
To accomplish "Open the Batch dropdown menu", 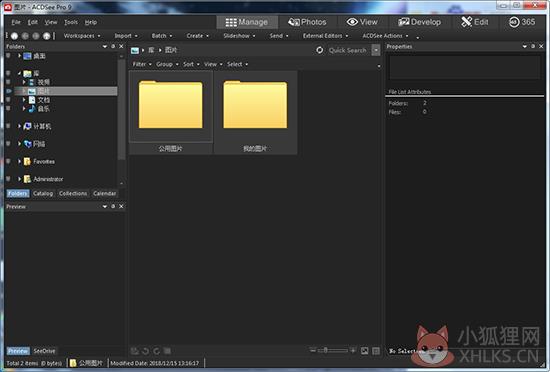I will 162,36.
